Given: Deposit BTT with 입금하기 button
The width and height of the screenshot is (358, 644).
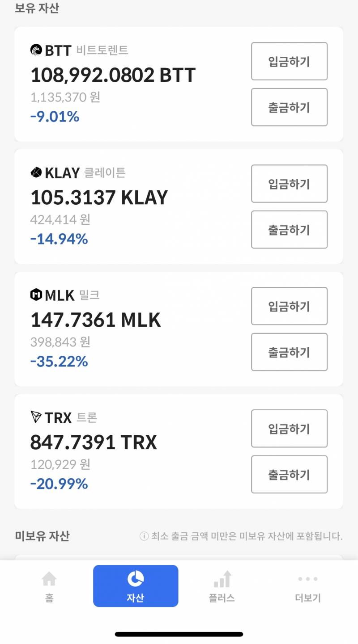Looking at the screenshot, I should click(289, 61).
